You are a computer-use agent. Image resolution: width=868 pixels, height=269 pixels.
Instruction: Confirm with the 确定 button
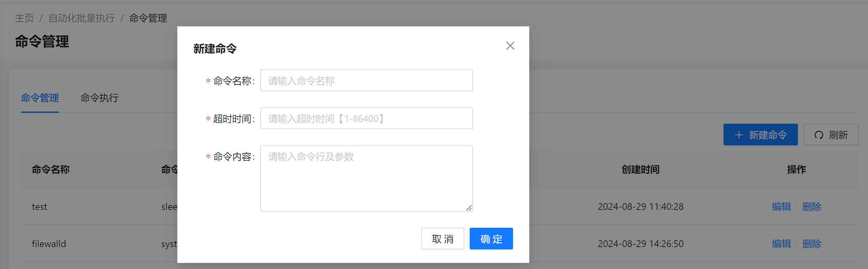491,239
